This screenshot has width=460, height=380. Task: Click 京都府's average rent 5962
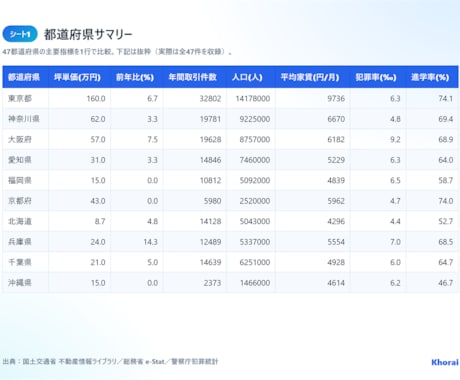tap(336, 201)
